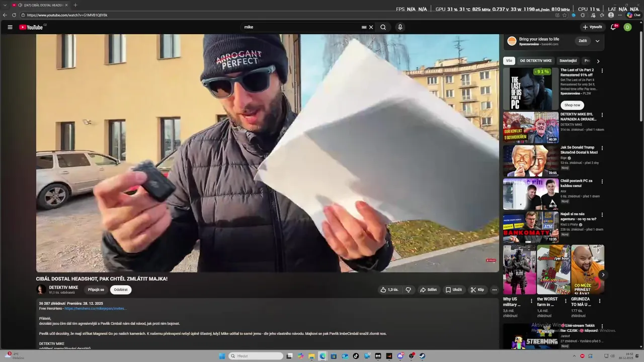
Task: Expand the Bring your ideas to life ad chevron
Action: pos(597,41)
